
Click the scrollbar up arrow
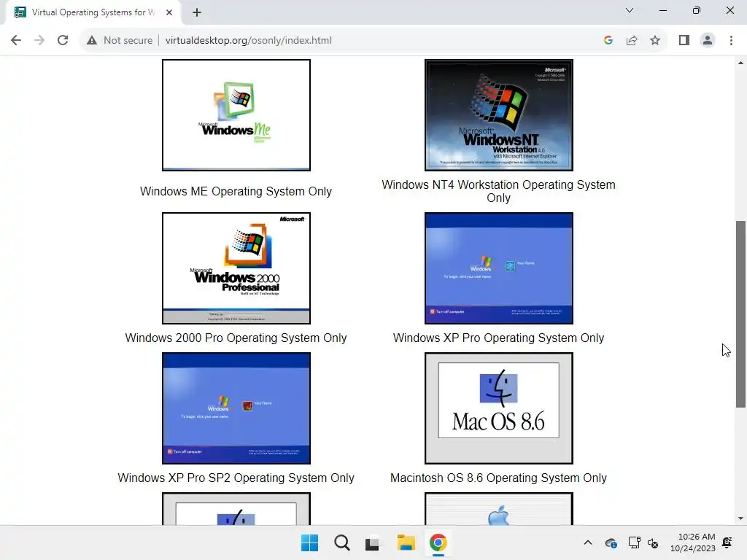click(740, 63)
